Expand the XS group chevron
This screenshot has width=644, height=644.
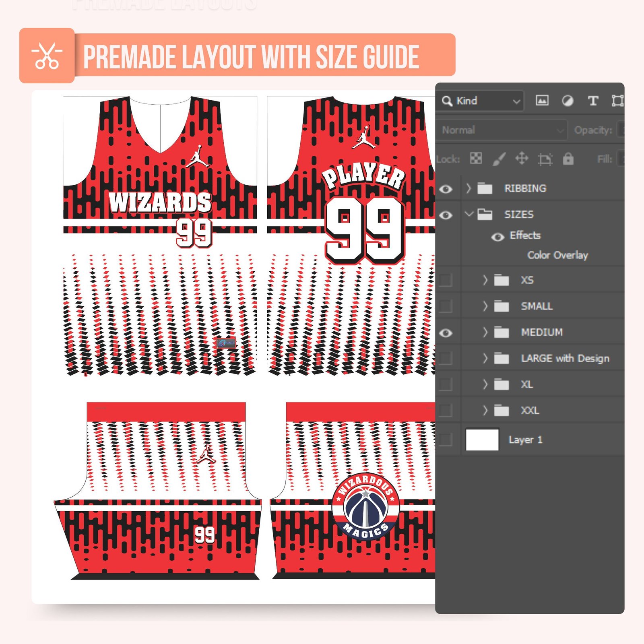(485, 280)
